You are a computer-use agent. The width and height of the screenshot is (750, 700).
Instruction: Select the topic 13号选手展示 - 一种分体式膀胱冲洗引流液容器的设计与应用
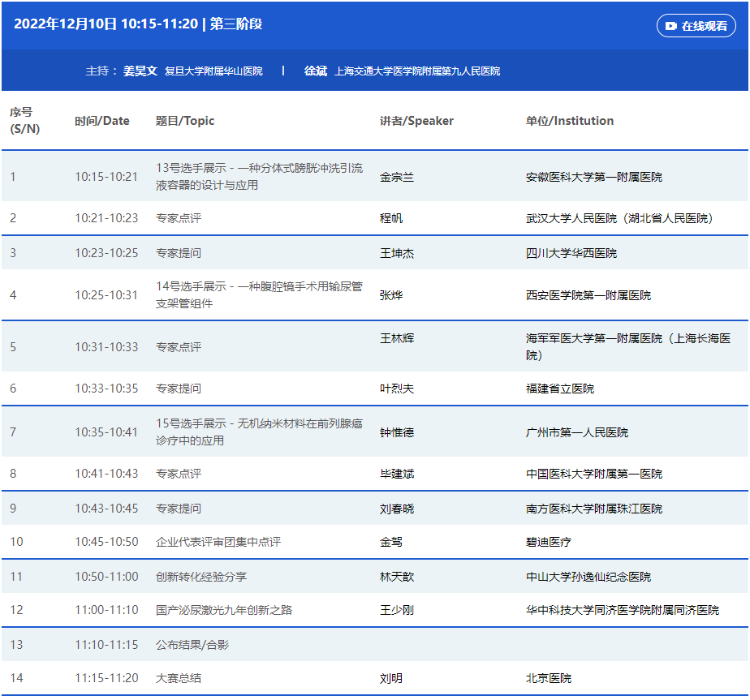pos(259,177)
